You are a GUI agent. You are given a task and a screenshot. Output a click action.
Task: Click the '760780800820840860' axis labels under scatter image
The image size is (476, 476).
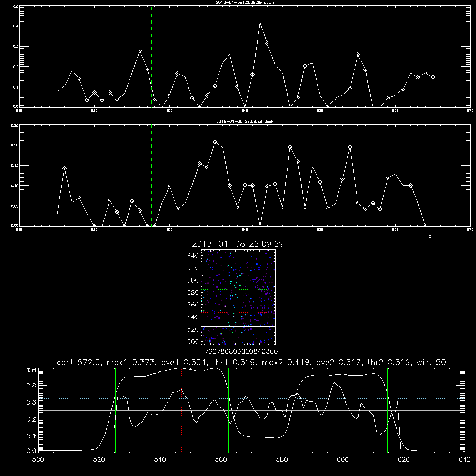coord(241,351)
